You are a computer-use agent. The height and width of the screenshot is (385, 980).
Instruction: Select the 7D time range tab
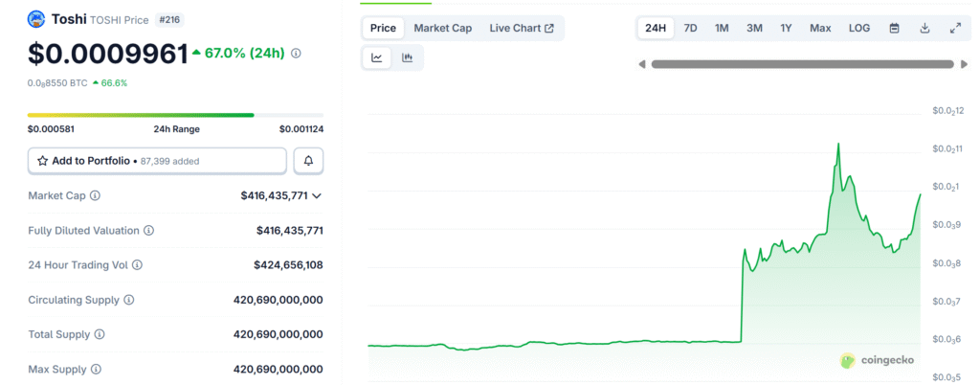pos(690,29)
